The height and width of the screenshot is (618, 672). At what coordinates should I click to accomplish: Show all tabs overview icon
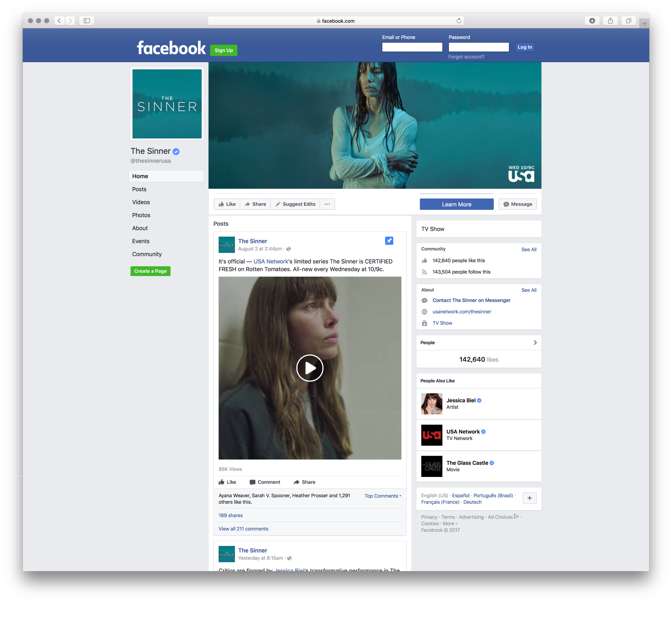tap(628, 21)
